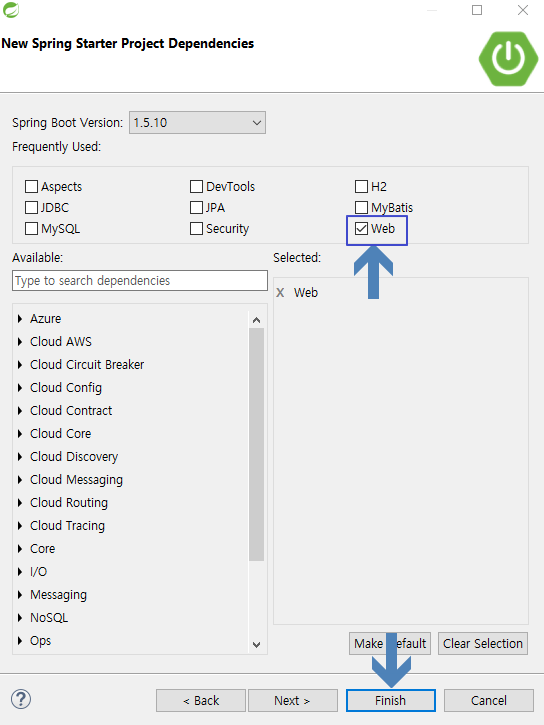
Task: Expand the Cloud AWS category
Action: [x=20, y=342]
